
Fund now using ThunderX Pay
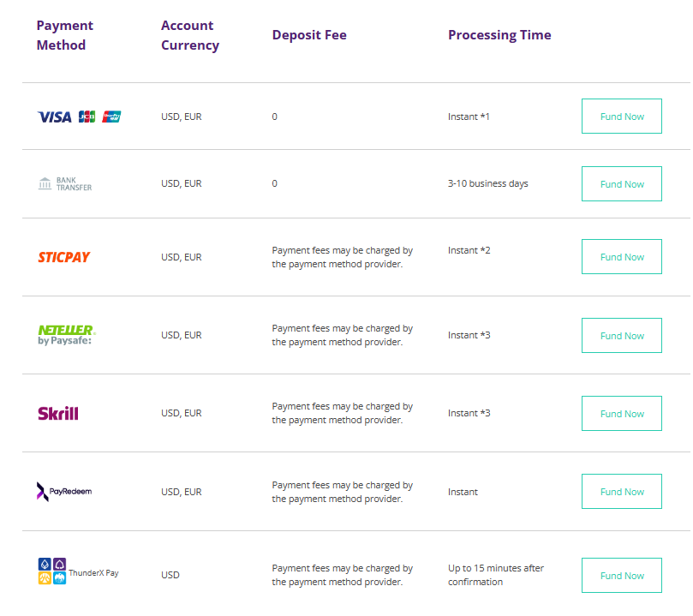tap(621, 576)
